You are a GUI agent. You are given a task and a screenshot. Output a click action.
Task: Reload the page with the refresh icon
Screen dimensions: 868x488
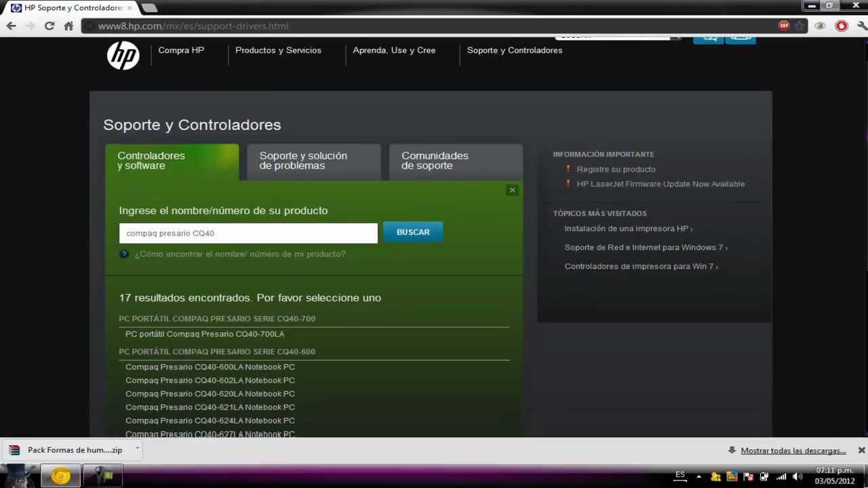click(50, 26)
